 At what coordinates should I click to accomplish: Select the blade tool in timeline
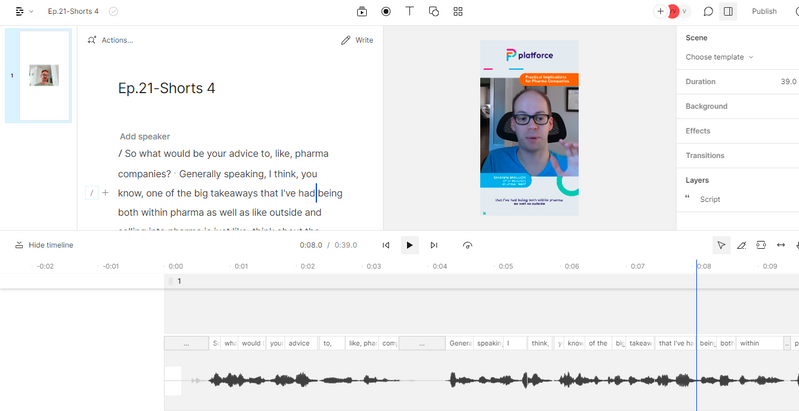click(x=741, y=245)
